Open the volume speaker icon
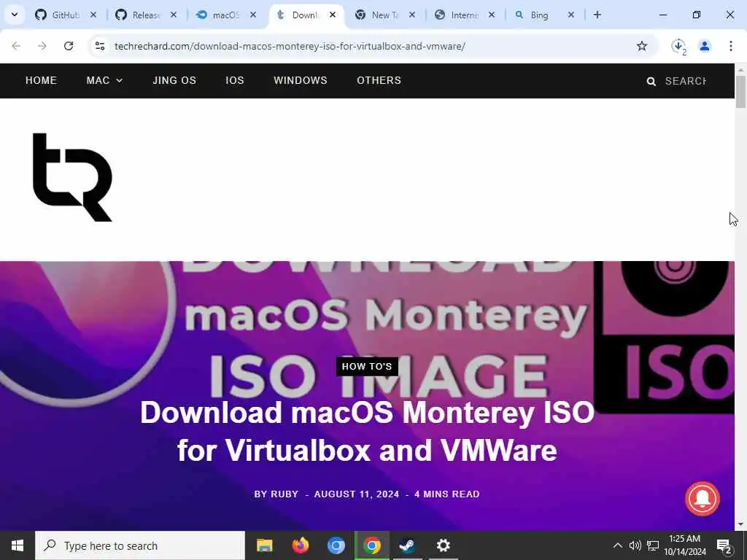The width and height of the screenshot is (747, 560). click(635, 545)
